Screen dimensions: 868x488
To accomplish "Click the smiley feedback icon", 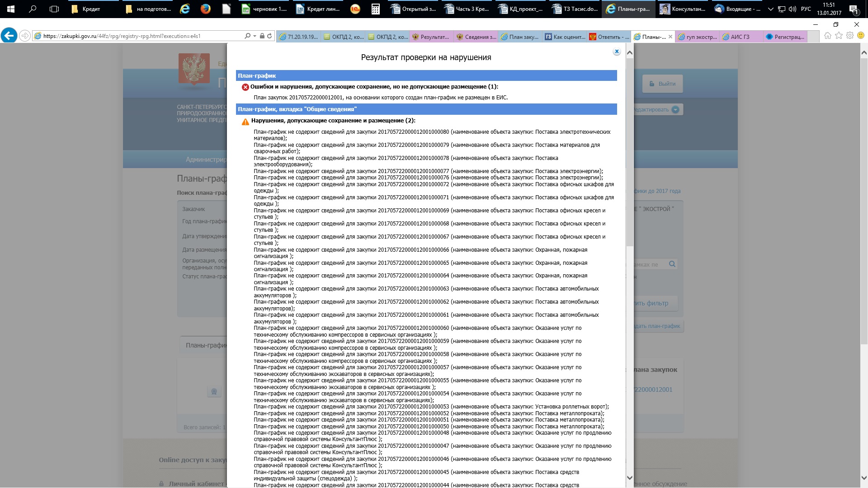I will (x=861, y=36).
